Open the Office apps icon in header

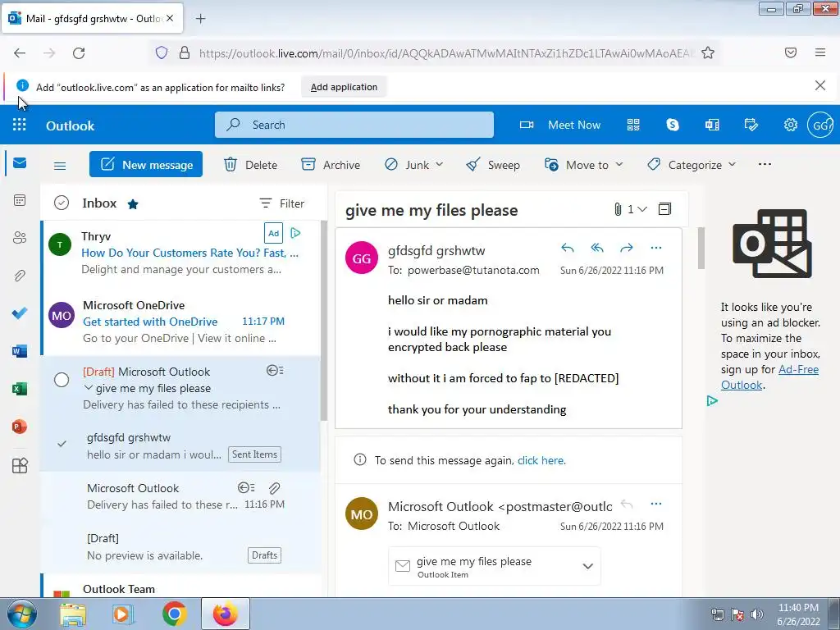(712, 125)
